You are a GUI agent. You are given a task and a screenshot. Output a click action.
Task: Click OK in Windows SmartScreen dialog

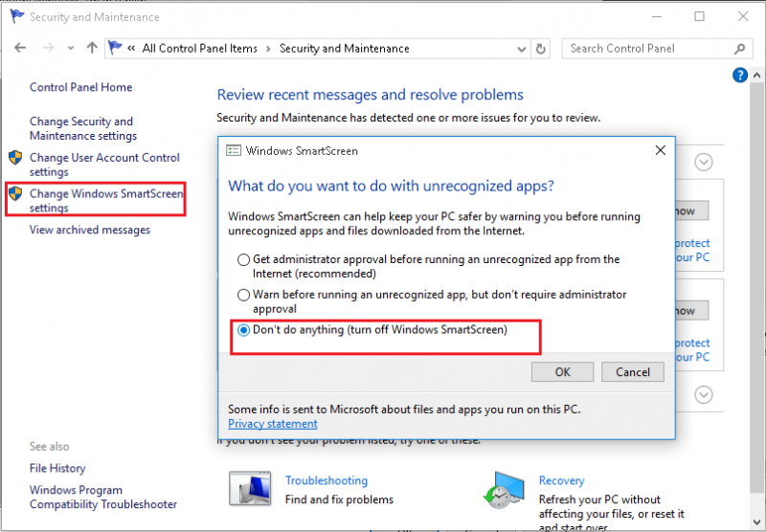tap(562, 372)
